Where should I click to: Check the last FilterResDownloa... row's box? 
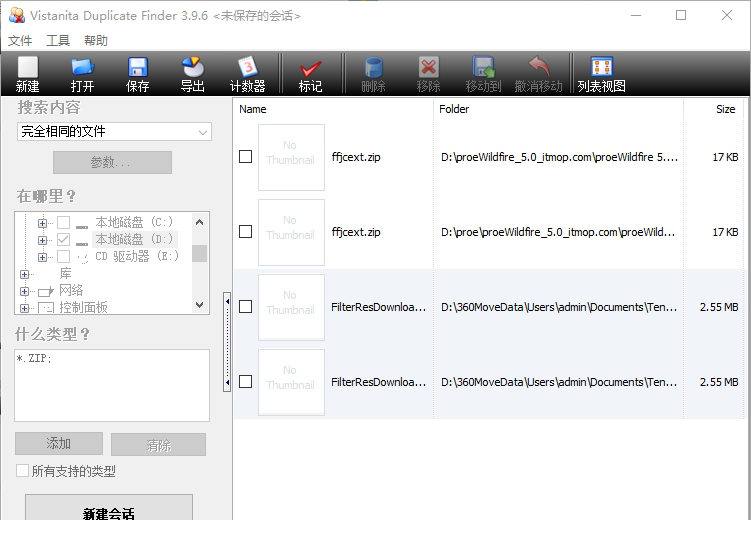245,381
